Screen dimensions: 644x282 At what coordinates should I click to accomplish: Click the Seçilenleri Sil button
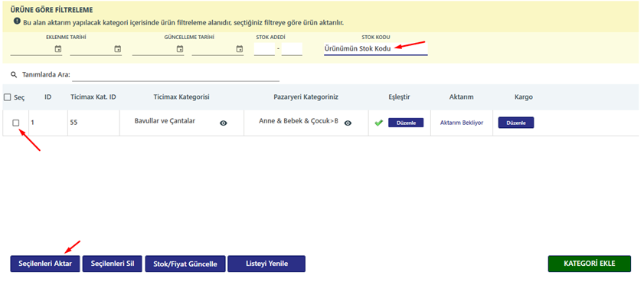(112, 264)
